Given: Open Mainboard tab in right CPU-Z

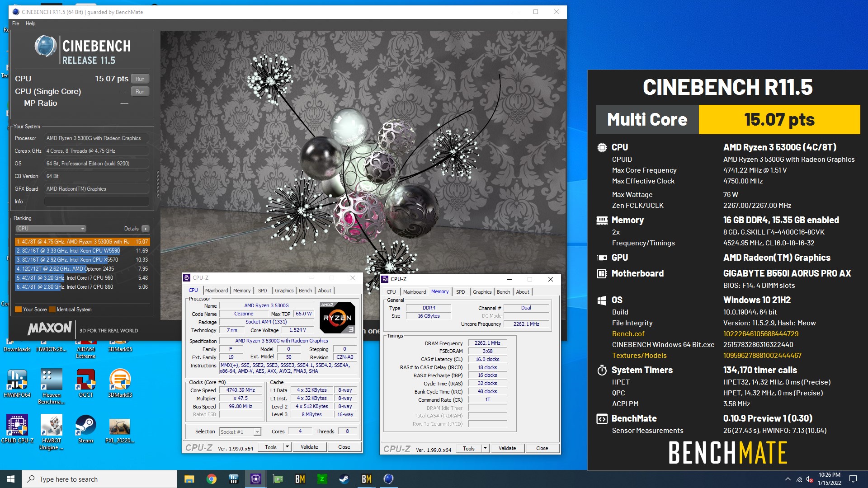Looking at the screenshot, I should 415,292.
